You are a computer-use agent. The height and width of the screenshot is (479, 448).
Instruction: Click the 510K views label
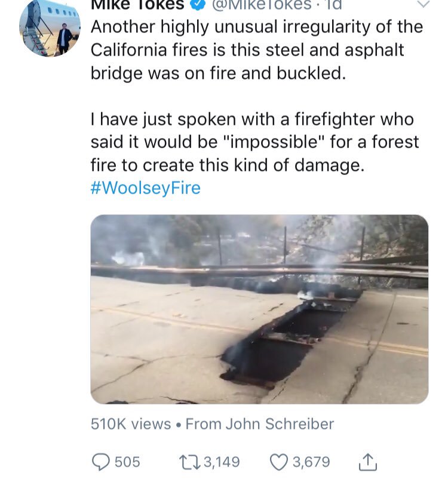131,424
